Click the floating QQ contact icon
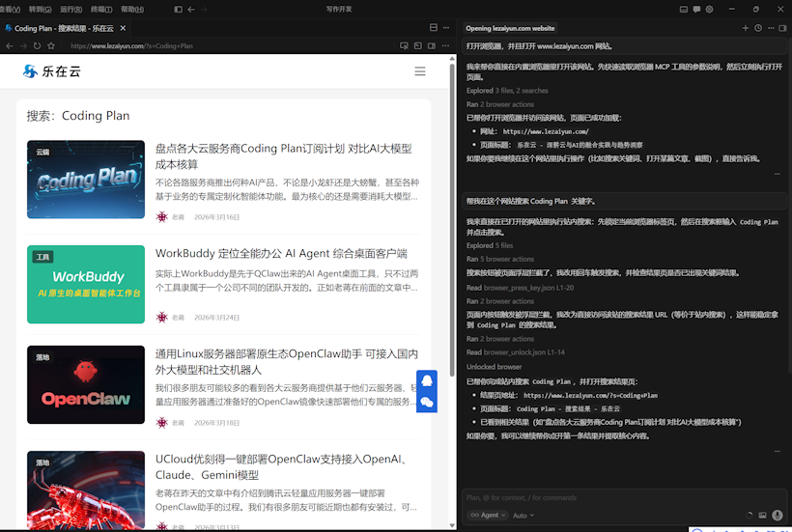This screenshot has width=792, height=532. (x=427, y=380)
